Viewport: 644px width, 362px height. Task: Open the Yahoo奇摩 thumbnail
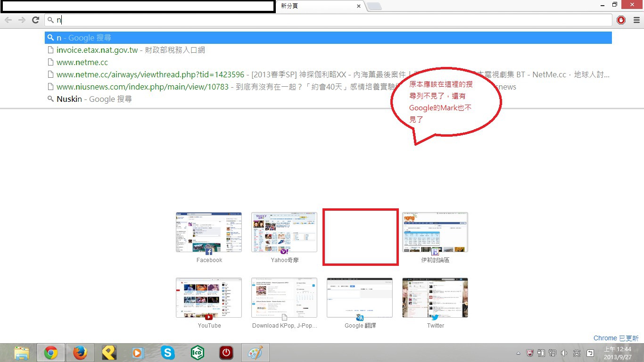pyautogui.click(x=284, y=232)
